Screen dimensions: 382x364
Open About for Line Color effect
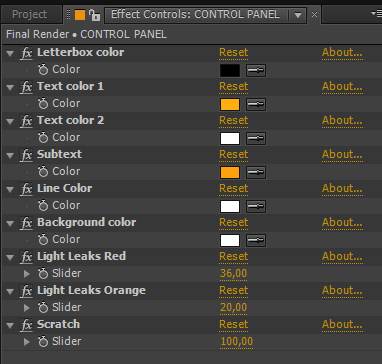coord(342,189)
